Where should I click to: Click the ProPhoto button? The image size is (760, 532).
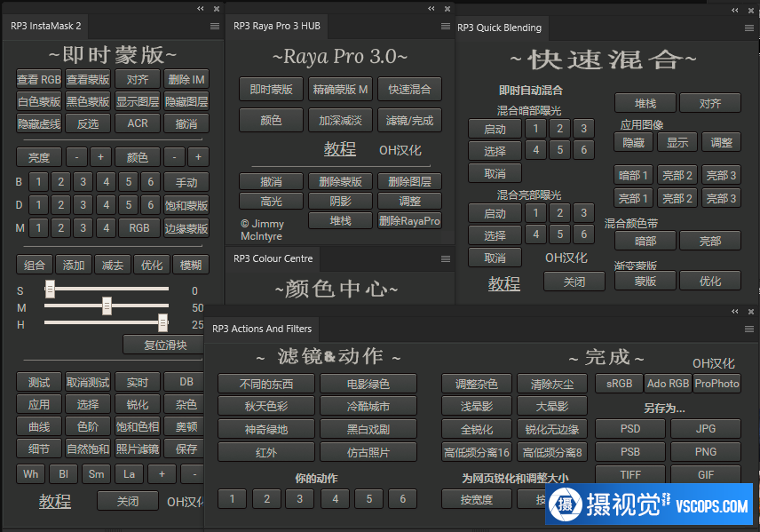[x=716, y=383]
